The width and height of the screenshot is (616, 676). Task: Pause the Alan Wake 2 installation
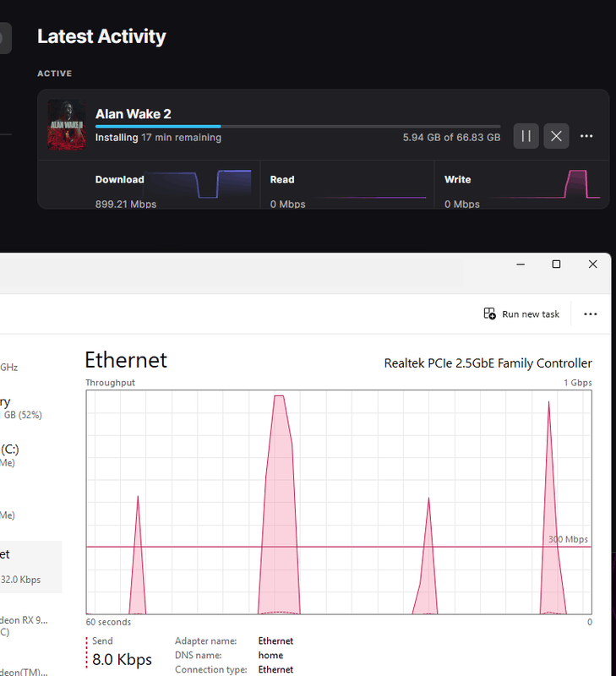pos(526,136)
